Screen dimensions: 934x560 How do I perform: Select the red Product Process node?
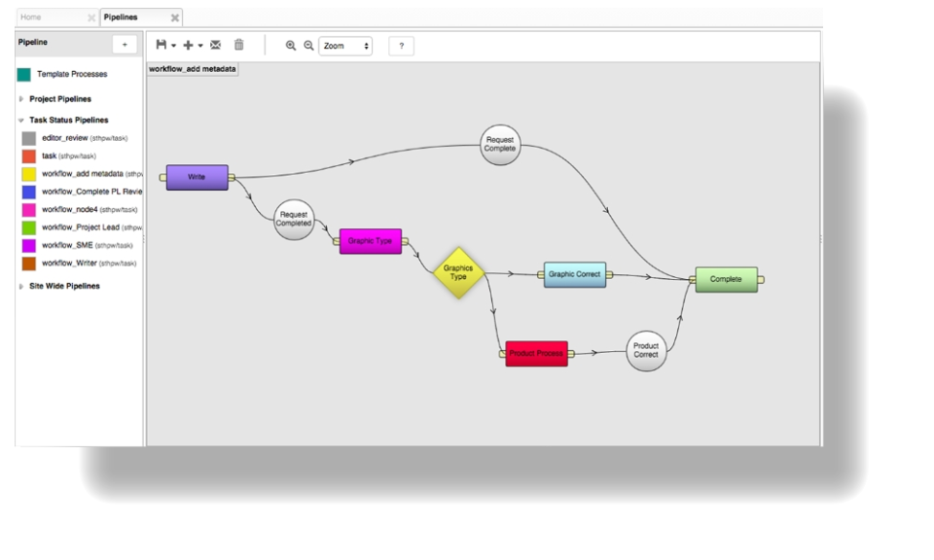click(x=536, y=354)
